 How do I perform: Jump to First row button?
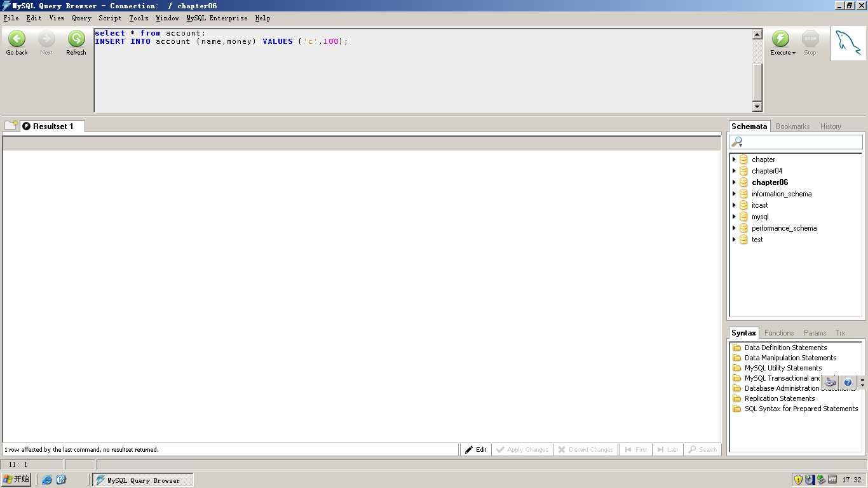click(635, 449)
